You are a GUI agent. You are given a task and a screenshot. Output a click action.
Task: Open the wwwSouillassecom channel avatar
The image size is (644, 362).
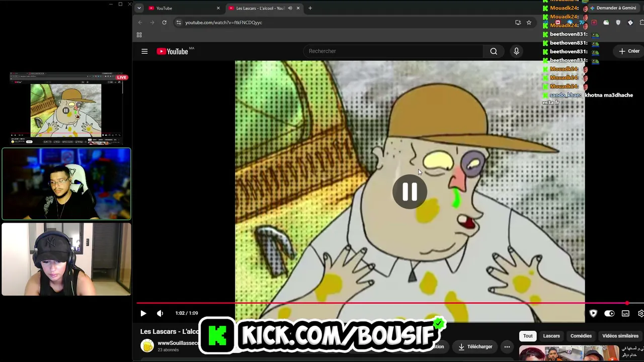[x=147, y=346]
